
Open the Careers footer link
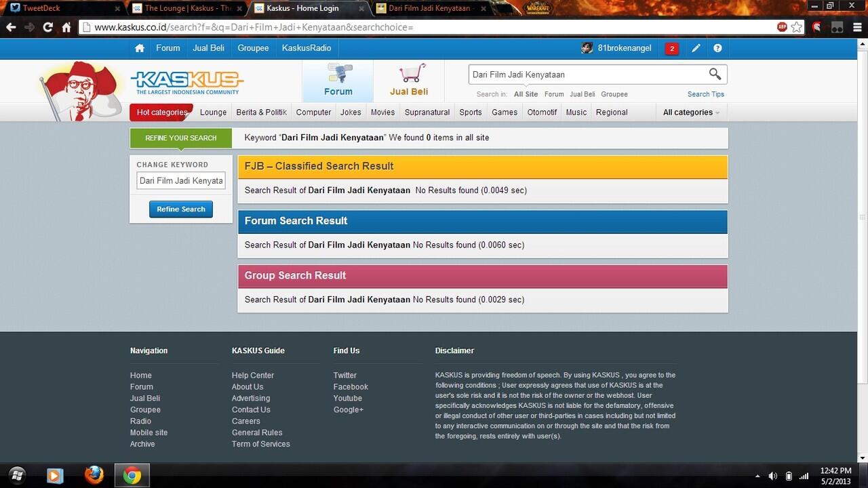[246, 421]
